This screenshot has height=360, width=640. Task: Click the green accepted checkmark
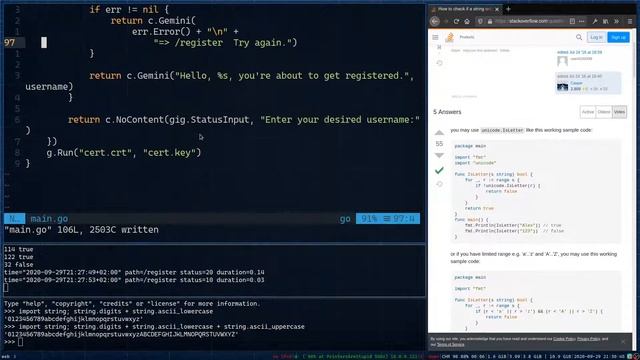click(439, 170)
